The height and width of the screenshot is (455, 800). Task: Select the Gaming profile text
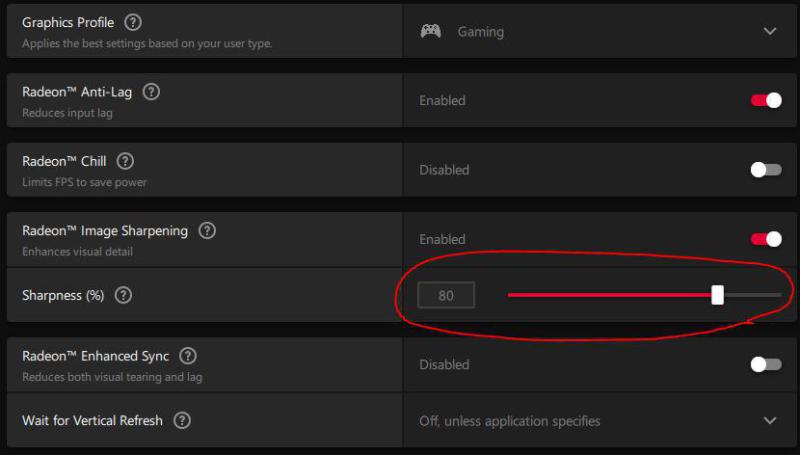tap(480, 32)
